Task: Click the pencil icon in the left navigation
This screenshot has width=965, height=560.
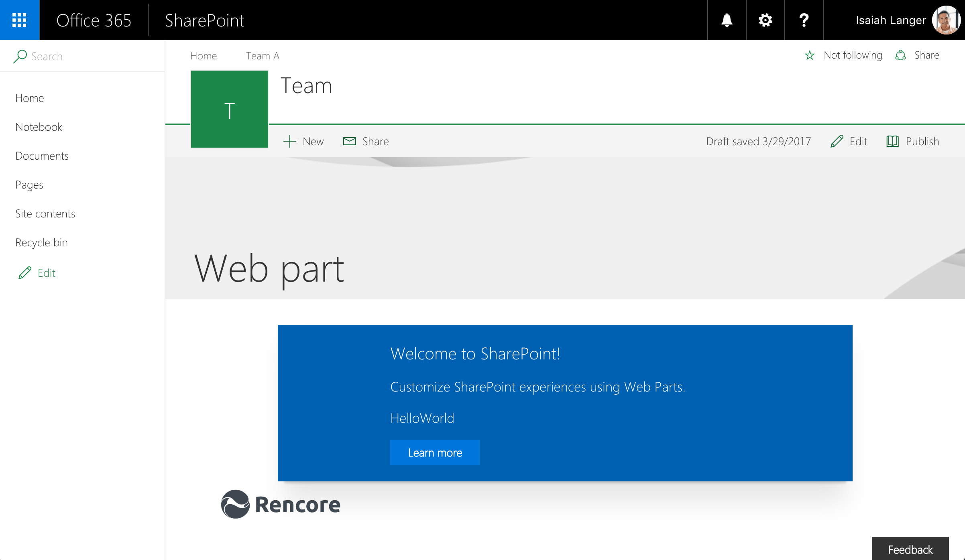Action: pyautogui.click(x=24, y=273)
